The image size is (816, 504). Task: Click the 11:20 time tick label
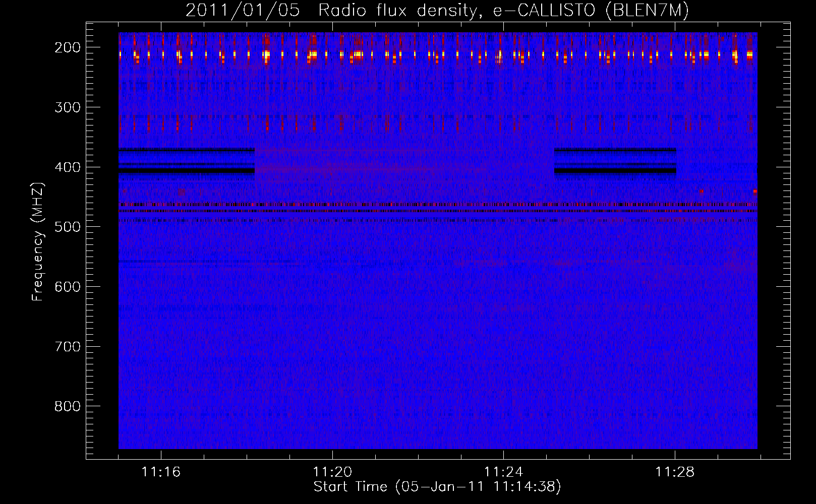pos(332,472)
